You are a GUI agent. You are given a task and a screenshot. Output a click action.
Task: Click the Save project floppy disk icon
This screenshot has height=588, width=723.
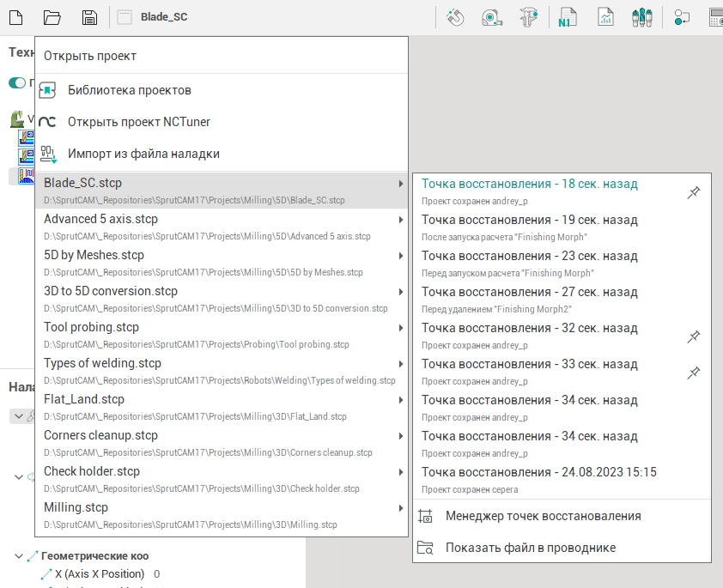pyautogui.click(x=89, y=17)
